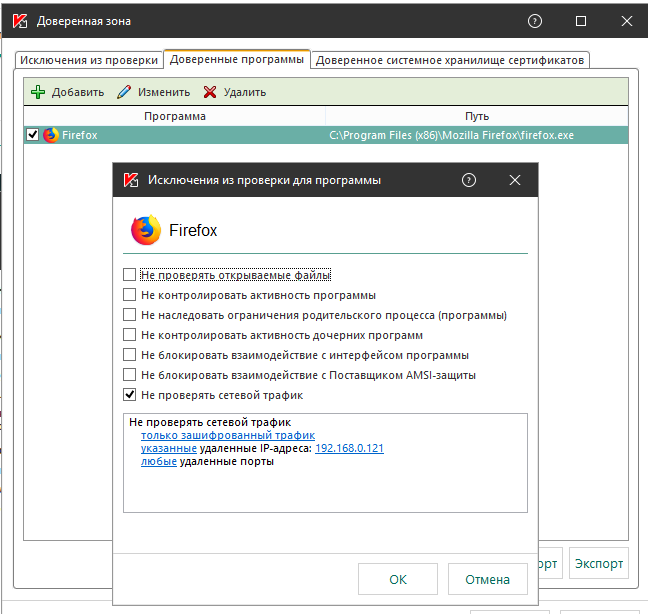Click the Firefox icon in the program list
The image size is (648, 614).
tap(51, 135)
